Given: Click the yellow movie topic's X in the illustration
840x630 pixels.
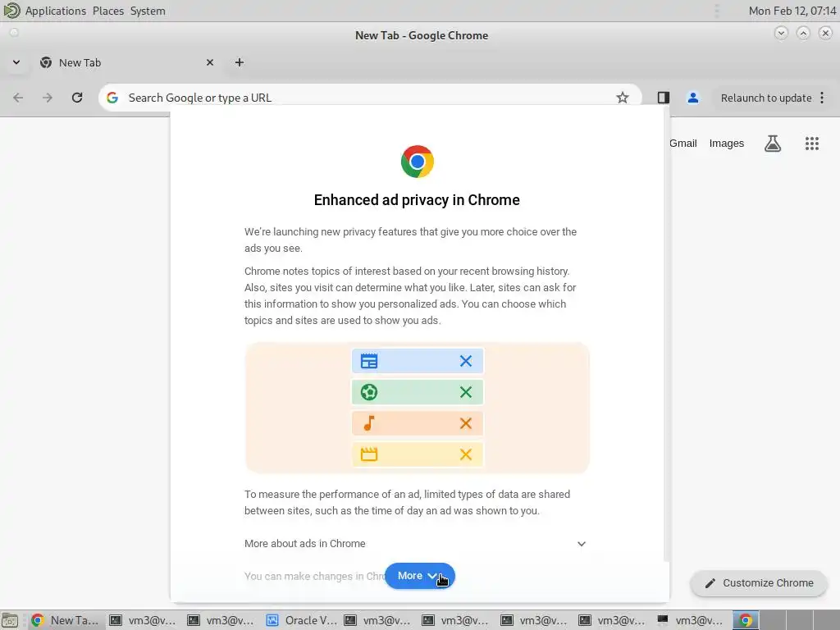Looking at the screenshot, I should [x=466, y=454].
